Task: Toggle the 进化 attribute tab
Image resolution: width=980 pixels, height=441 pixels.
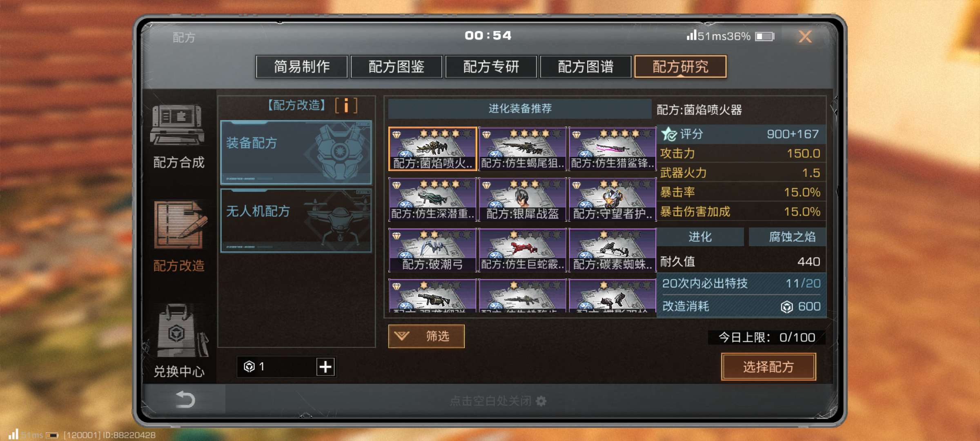Action: pos(700,237)
